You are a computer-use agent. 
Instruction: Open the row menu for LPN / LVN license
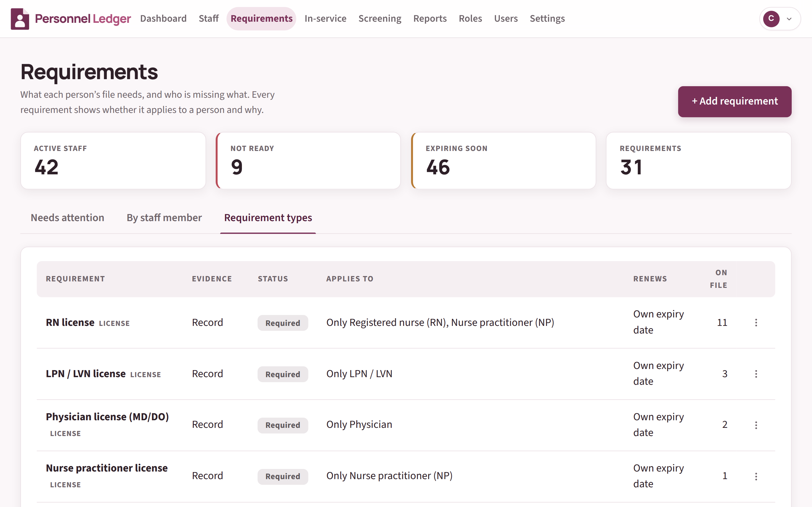756,374
